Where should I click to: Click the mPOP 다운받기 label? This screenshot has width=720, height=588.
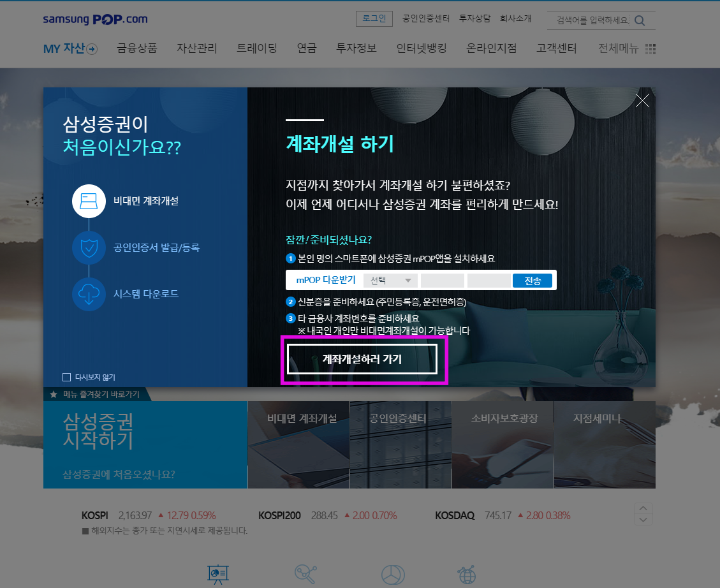pos(326,280)
